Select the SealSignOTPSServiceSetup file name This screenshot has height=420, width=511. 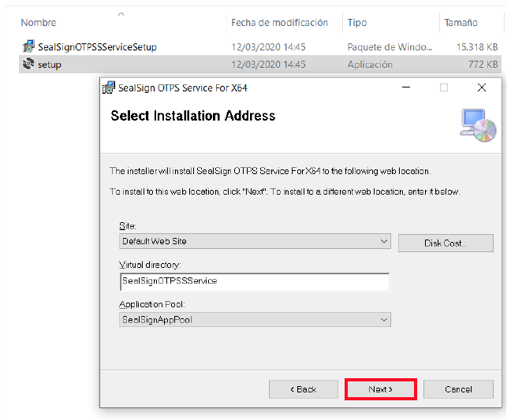pyautogui.click(x=97, y=46)
